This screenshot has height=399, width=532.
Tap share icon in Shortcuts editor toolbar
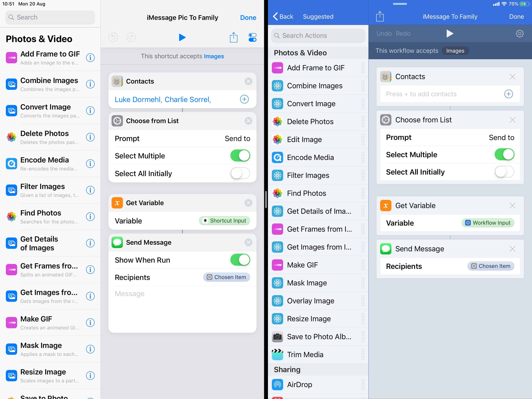point(233,37)
